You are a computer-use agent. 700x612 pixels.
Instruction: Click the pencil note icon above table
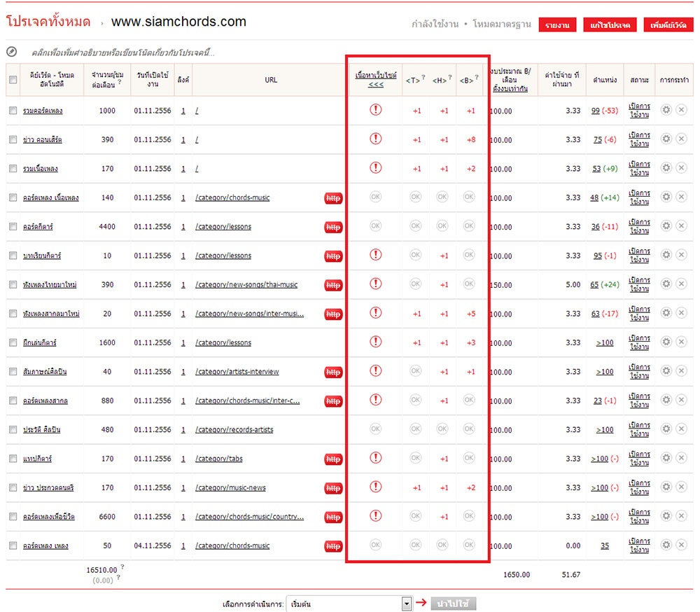(x=12, y=52)
